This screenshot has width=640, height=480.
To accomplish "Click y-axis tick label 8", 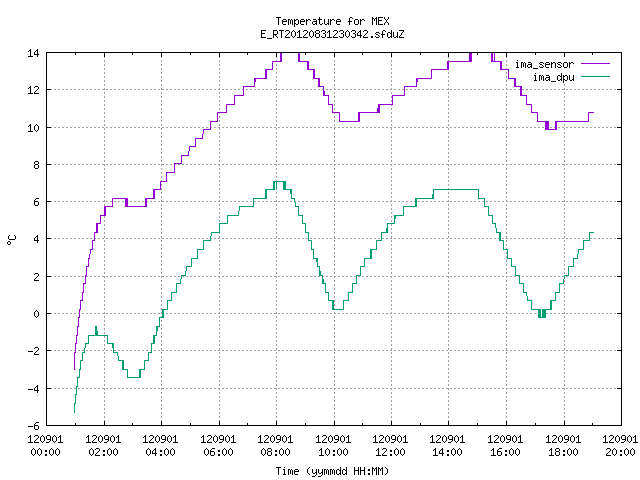I will [x=37, y=165].
